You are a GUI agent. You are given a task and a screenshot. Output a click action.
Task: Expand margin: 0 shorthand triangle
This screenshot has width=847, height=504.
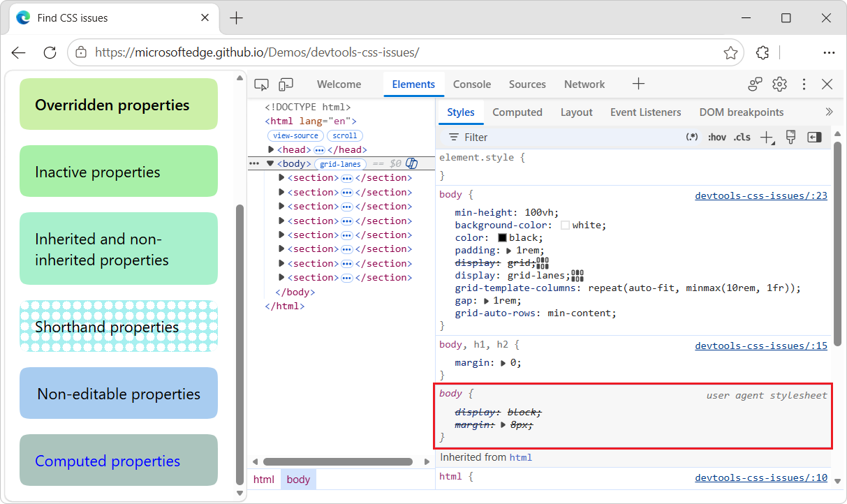503,363
